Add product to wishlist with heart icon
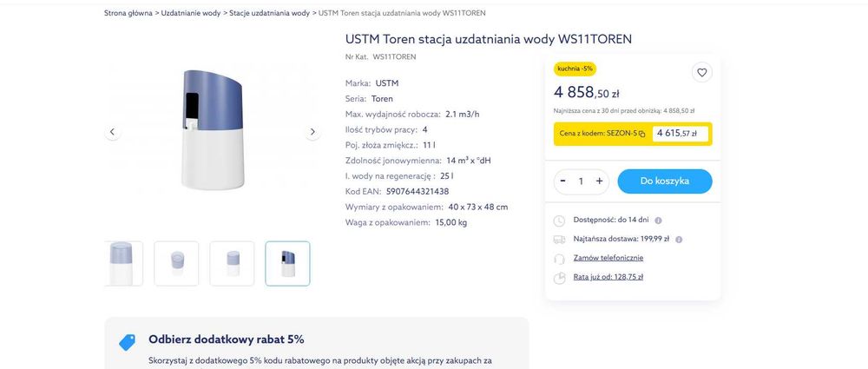 pos(702,73)
